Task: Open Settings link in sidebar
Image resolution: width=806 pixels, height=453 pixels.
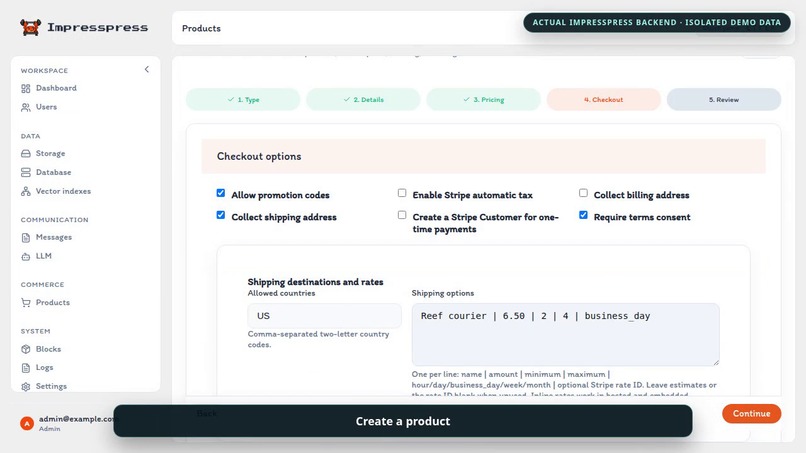Action: tap(51, 386)
